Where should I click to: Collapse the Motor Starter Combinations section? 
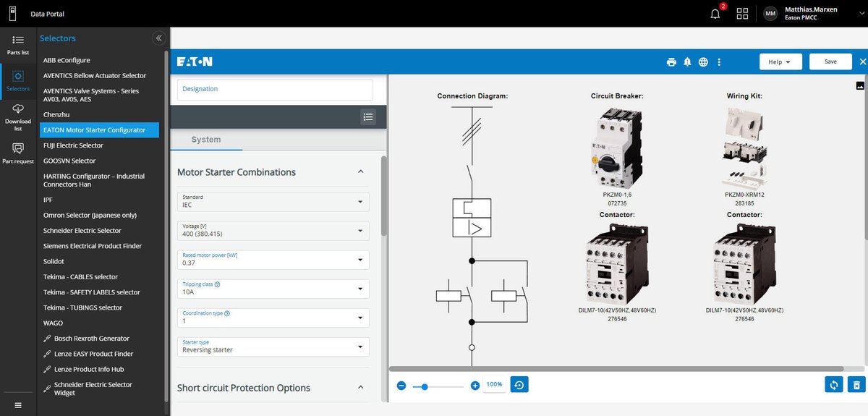tap(361, 172)
